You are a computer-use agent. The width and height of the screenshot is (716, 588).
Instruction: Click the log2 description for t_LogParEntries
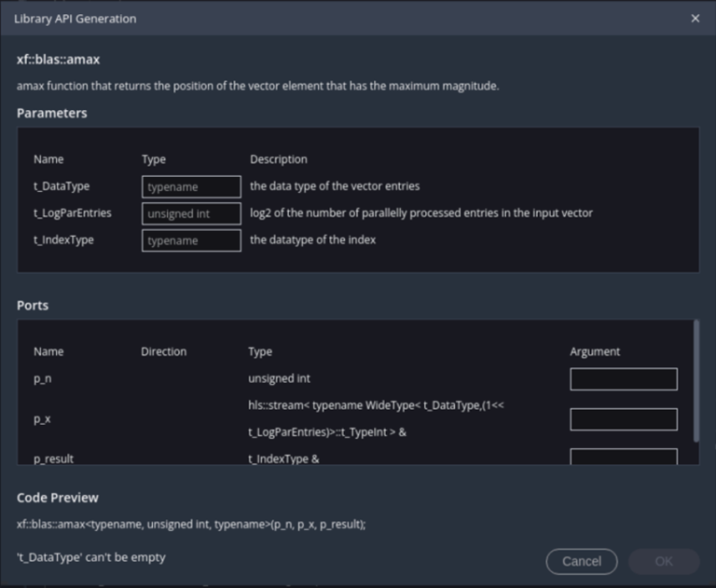[x=420, y=213]
